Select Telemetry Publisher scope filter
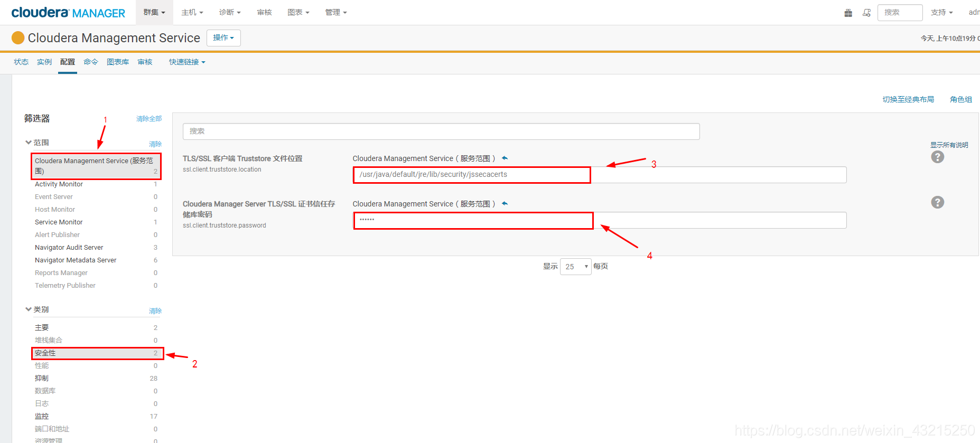Image resolution: width=980 pixels, height=443 pixels. 96,286
